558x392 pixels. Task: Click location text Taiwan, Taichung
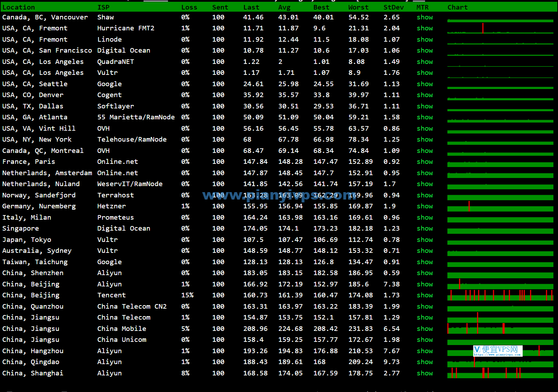35,262
